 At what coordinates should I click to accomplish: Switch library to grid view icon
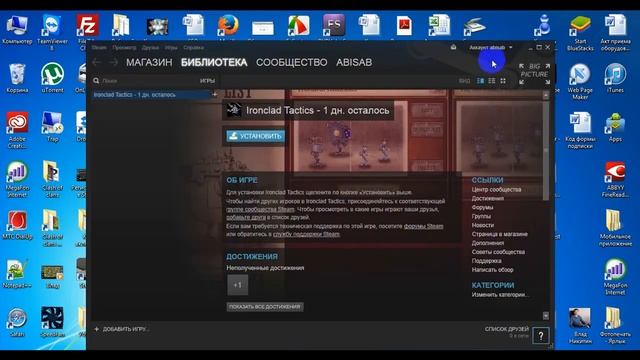(x=503, y=81)
